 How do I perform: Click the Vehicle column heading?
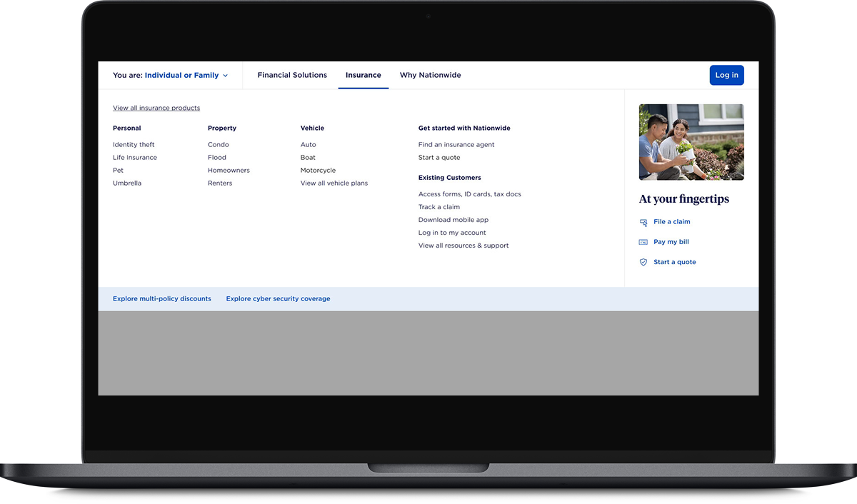312,128
